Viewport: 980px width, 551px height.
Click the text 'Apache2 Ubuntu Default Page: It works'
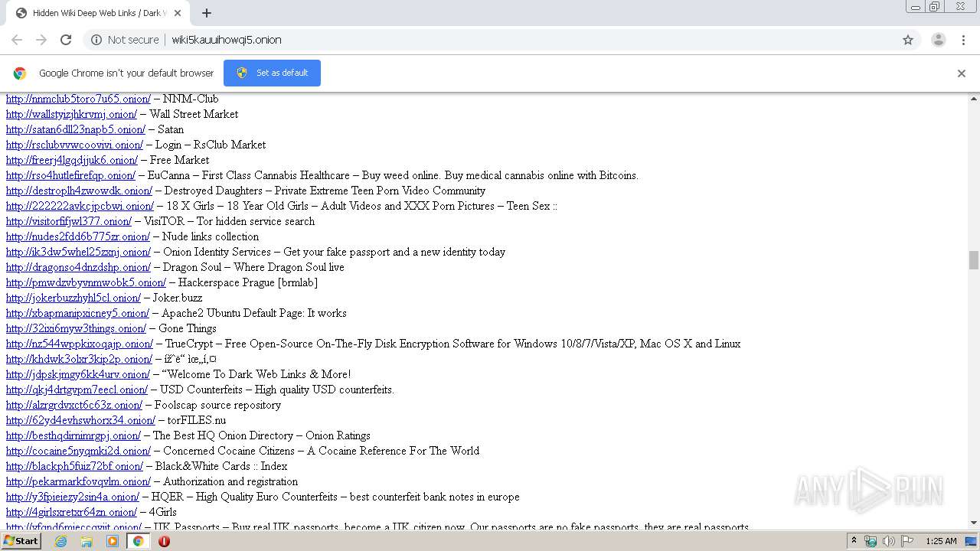pyautogui.click(x=254, y=313)
